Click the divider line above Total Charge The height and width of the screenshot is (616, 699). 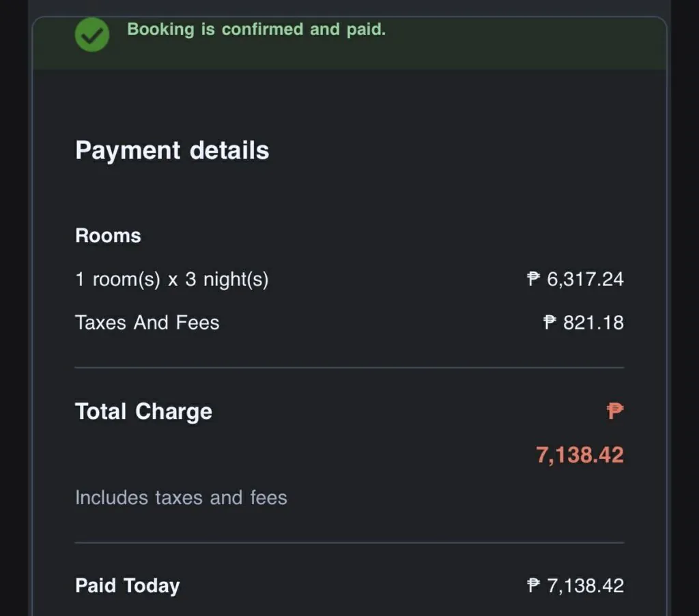349,368
